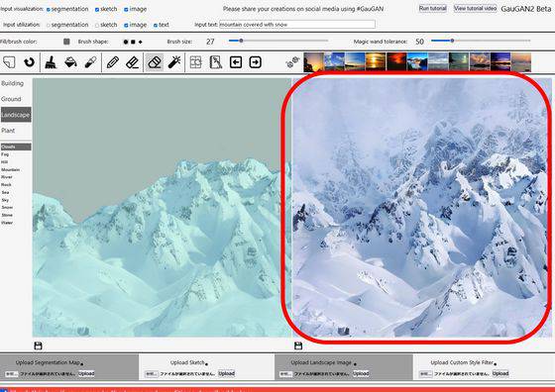Choose the pencil sketch tool
The width and height of the screenshot is (555, 392).
113,62
